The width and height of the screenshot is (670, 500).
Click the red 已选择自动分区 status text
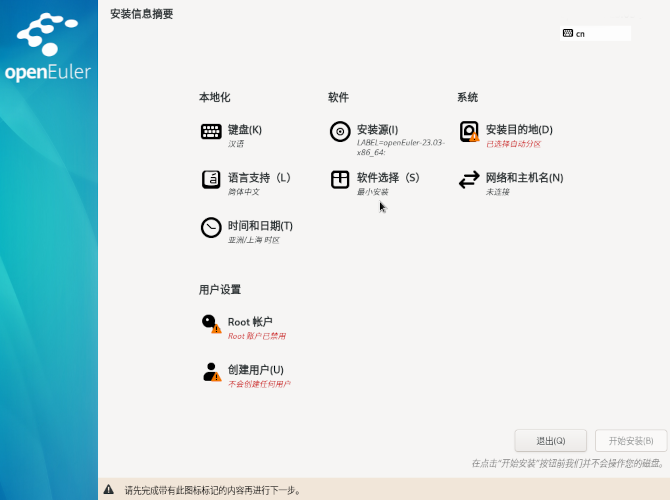(513, 144)
